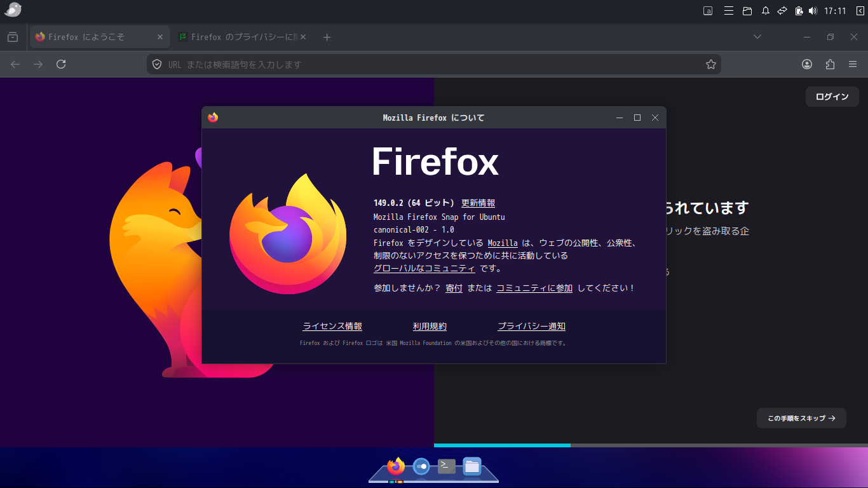Screen dimensions: 868x488
Task: Open the settings toggle app in the dock
Action: [x=421, y=466]
